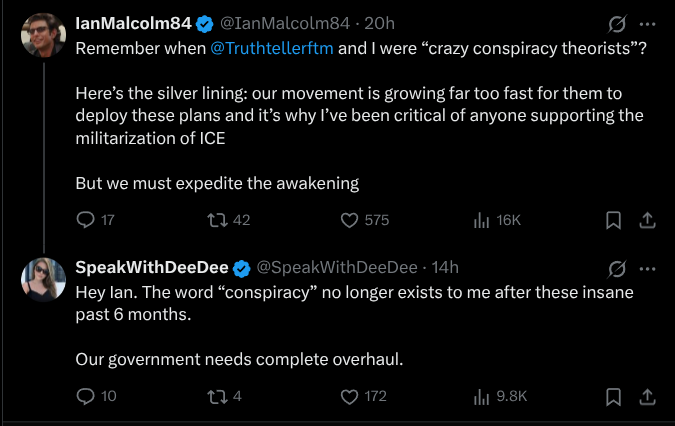This screenshot has height=426, width=675.
Task: Reply to IanMalcolm84's tweet
Action: point(86,220)
